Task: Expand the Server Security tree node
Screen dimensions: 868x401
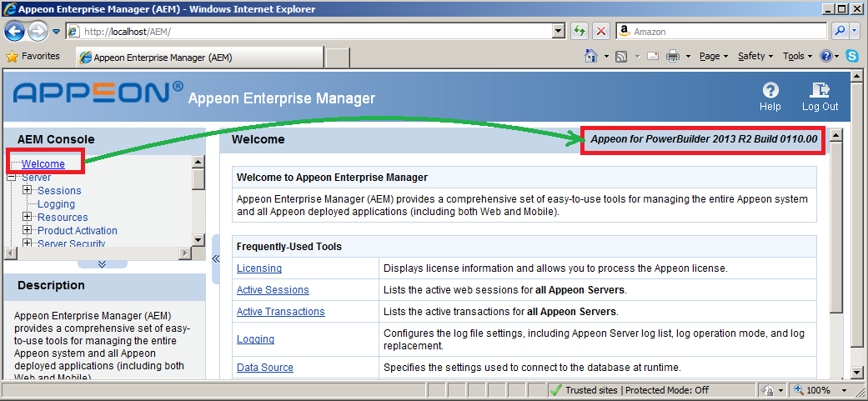Action: coord(28,243)
